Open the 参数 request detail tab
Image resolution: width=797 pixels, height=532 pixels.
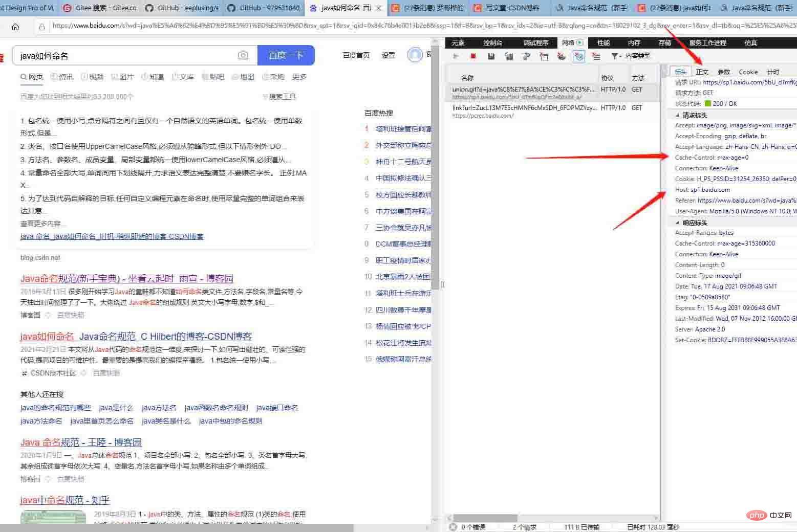pyautogui.click(x=724, y=72)
